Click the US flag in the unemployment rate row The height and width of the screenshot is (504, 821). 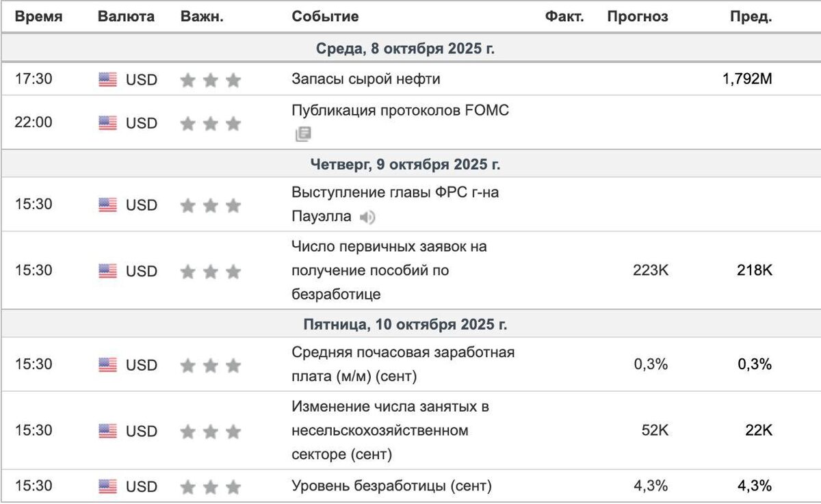click(107, 487)
